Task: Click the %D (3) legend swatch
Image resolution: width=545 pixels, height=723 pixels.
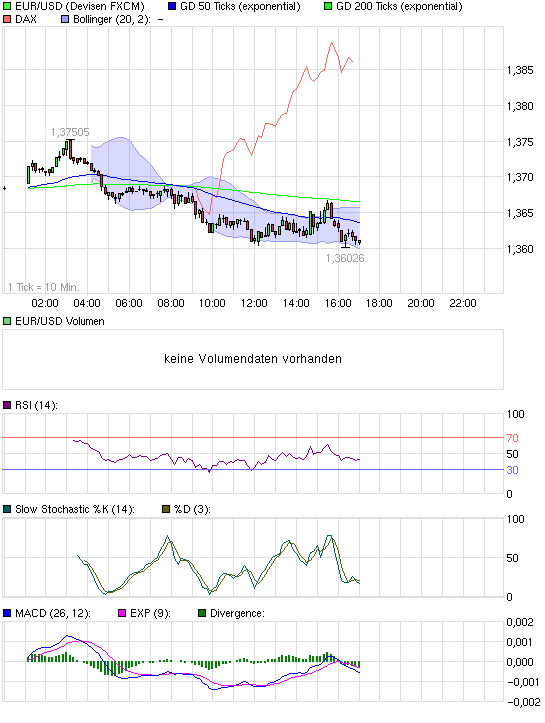Action: click(x=166, y=510)
